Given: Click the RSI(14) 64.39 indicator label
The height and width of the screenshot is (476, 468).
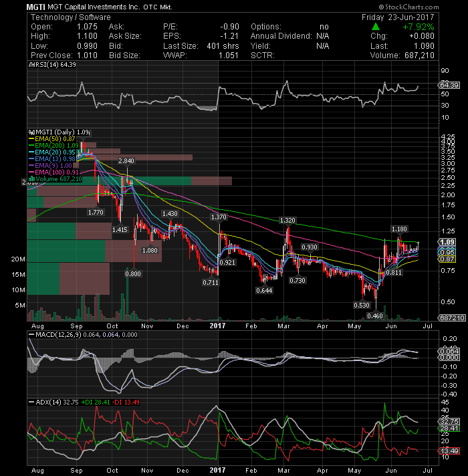Looking at the screenshot, I should click(52, 65).
